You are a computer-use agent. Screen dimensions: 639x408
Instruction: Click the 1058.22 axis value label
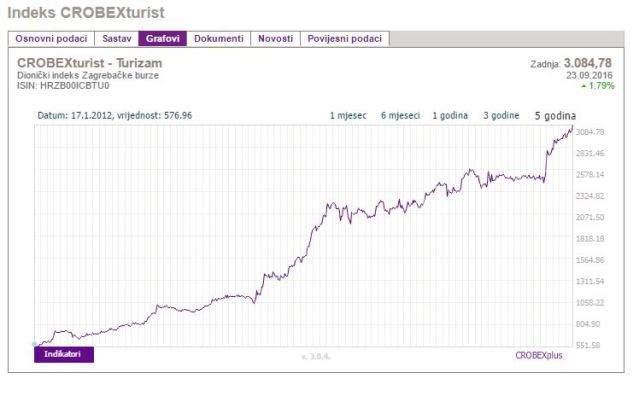(x=590, y=303)
